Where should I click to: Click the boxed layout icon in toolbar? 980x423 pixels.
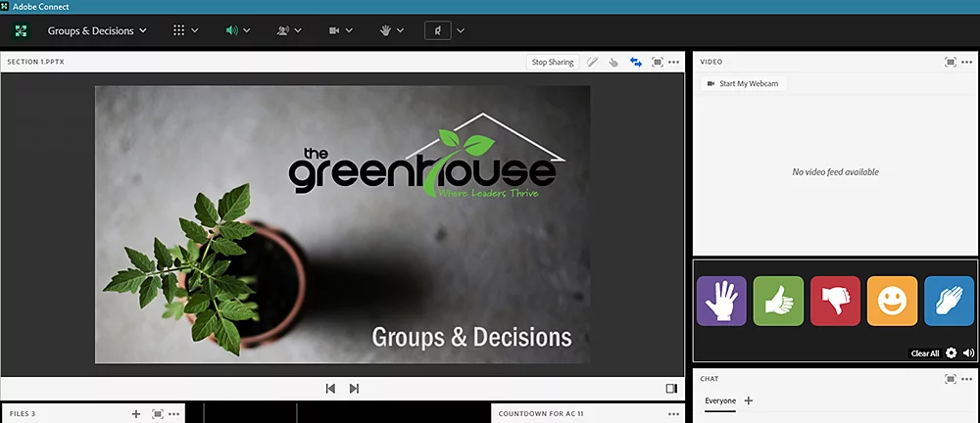pos(437,30)
